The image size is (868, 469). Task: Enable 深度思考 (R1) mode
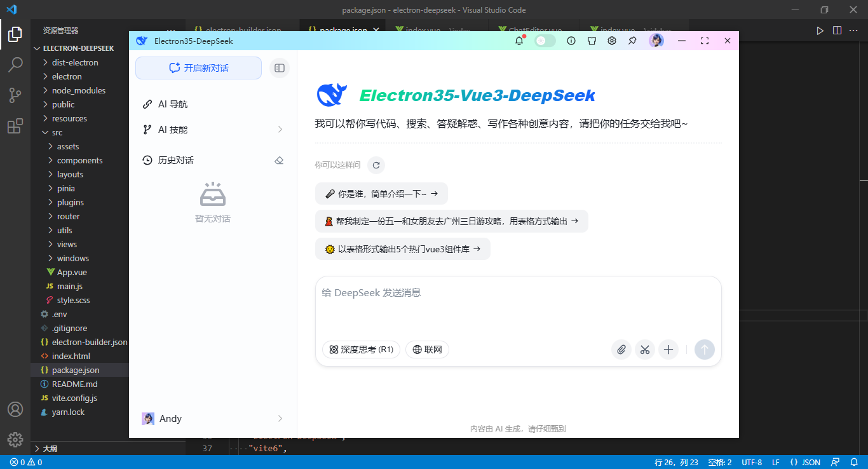(361, 350)
